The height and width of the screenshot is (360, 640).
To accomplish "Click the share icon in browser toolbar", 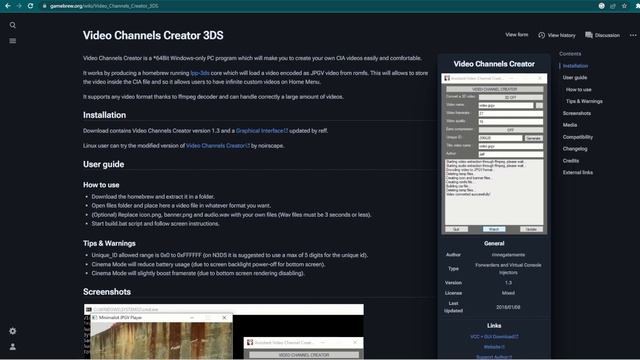I will 613,6.
